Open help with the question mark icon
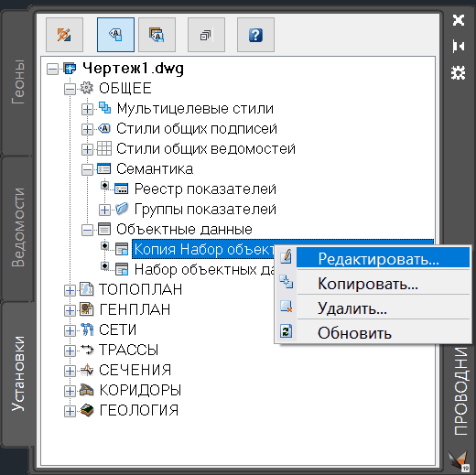The height and width of the screenshot is (475, 476). pos(255,35)
